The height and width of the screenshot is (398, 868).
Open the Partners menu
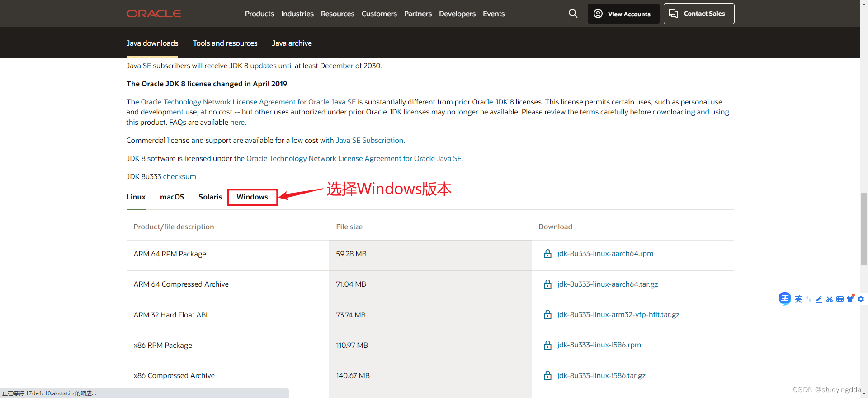coord(418,14)
